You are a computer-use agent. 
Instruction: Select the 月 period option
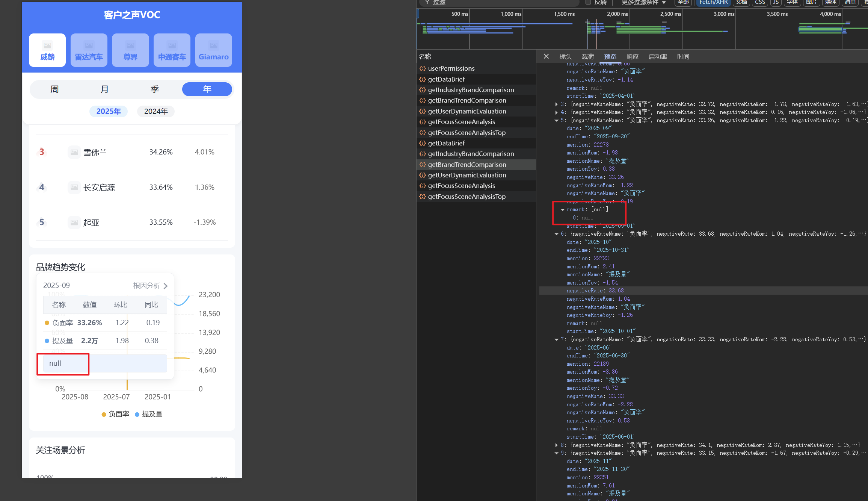click(x=104, y=89)
